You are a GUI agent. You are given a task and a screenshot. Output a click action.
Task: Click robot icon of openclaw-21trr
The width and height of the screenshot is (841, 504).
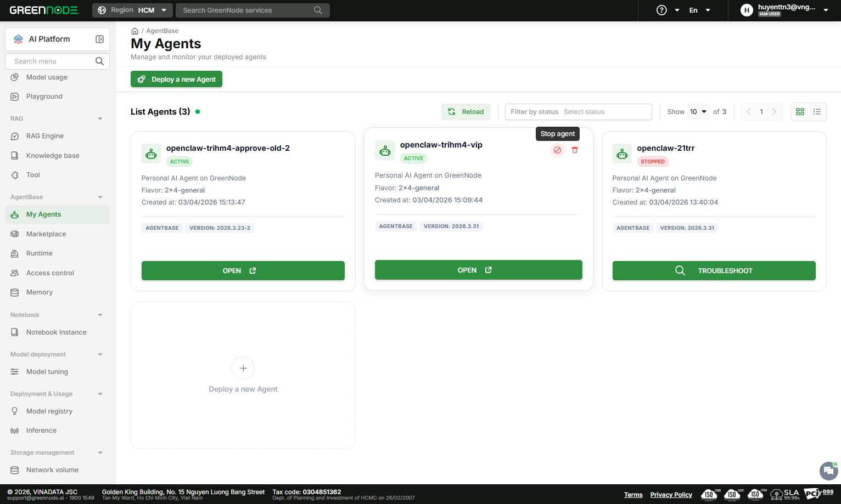click(x=622, y=154)
